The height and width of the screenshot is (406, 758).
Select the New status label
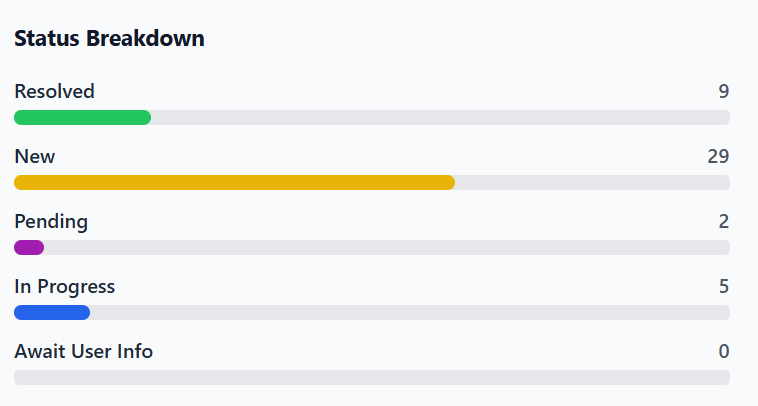point(35,157)
